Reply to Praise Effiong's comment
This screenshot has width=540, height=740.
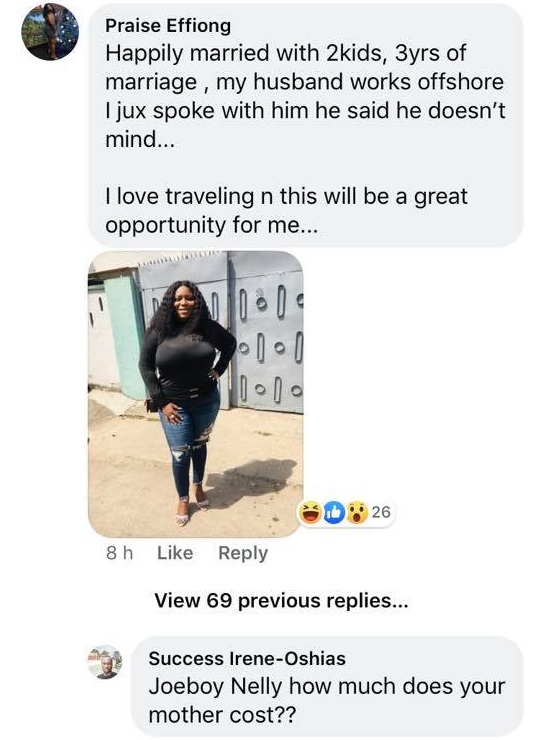(x=243, y=554)
